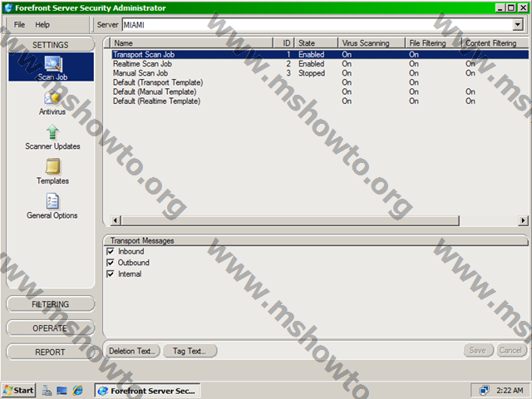Image resolution: width=532 pixels, height=399 pixels.
Task: Toggle the Outbound transport messages checkbox
Action: tap(111, 263)
